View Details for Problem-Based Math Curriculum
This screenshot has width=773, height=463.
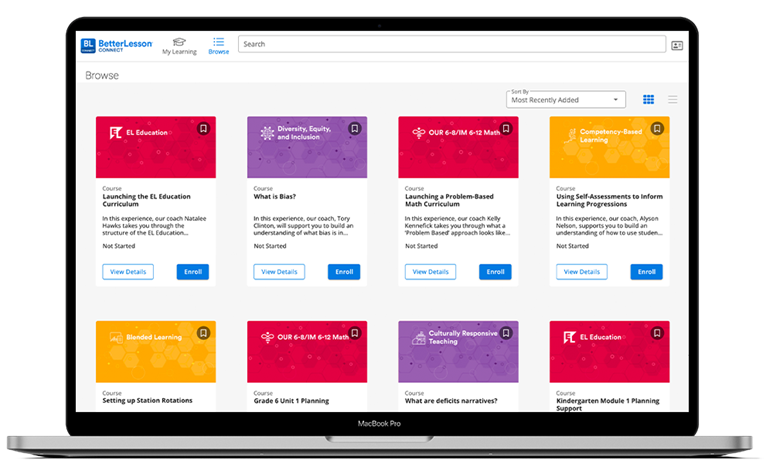point(430,272)
